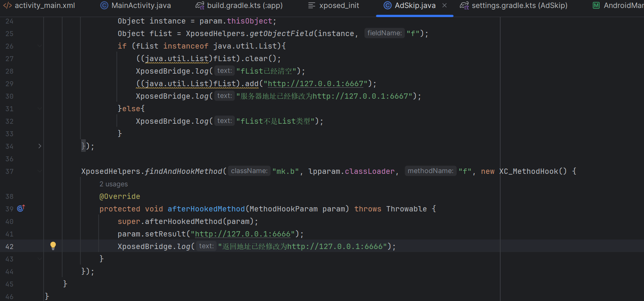Image resolution: width=644 pixels, height=301 pixels.
Task: Click the text: hint on line 30
Action: [225, 96]
